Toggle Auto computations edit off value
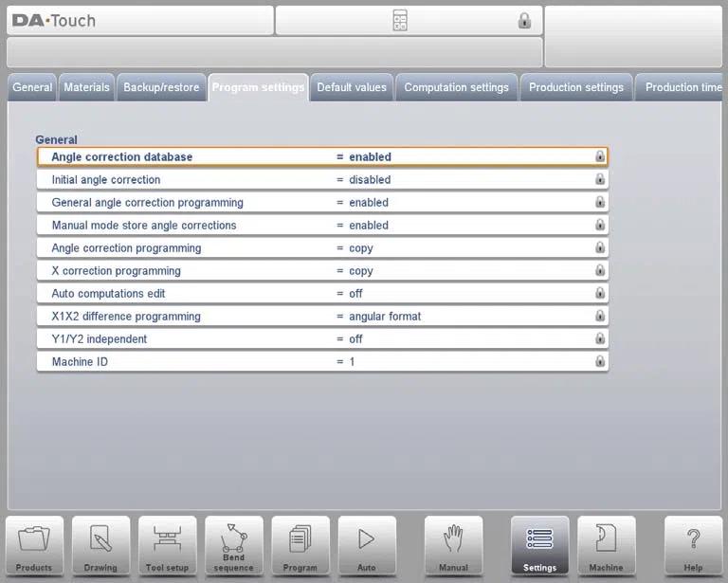Screen dimensions: 728x583 click(x=355, y=293)
